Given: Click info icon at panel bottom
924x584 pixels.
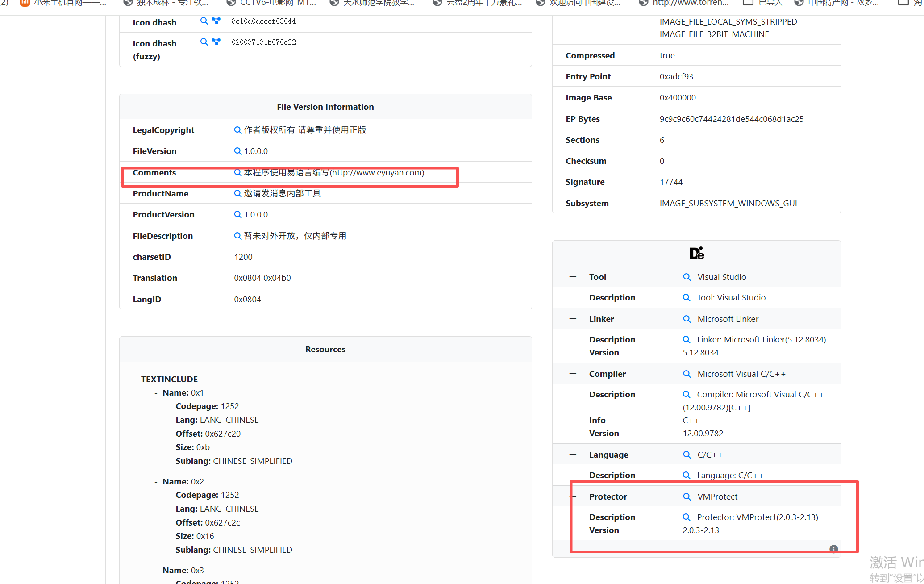Looking at the screenshot, I should pos(833,549).
